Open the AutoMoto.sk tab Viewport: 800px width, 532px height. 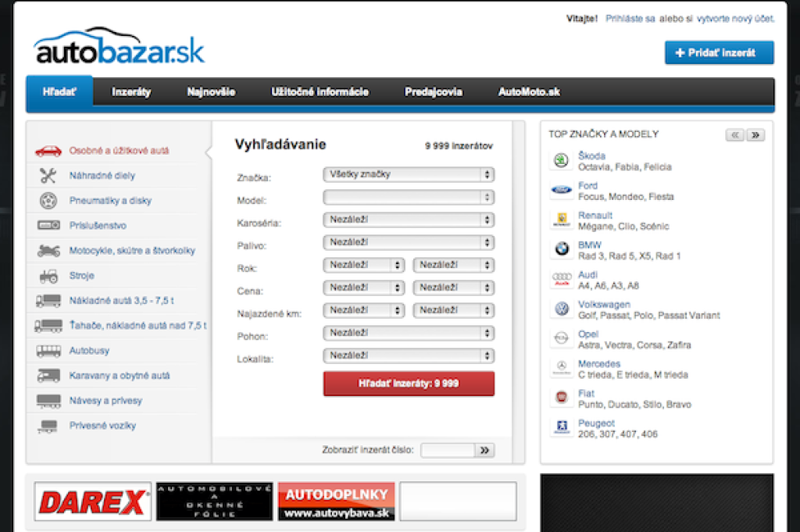click(529, 92)
